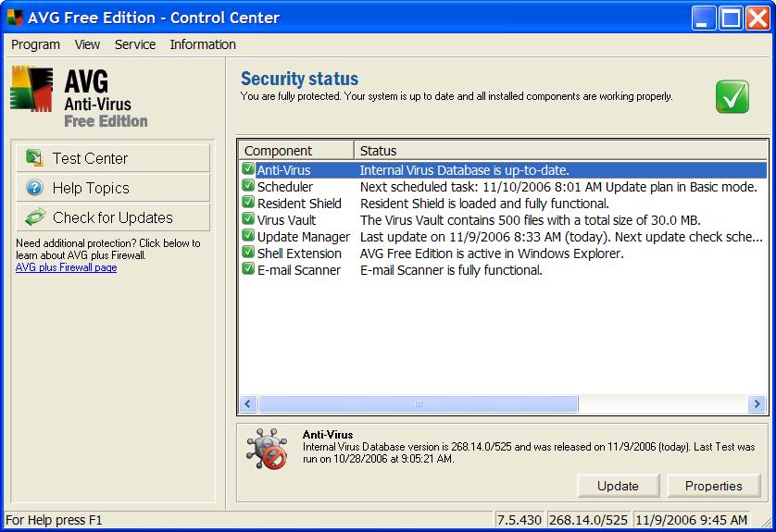Open Test Center
The width and height of the screenshot is (776, 532).
point(113,158)
